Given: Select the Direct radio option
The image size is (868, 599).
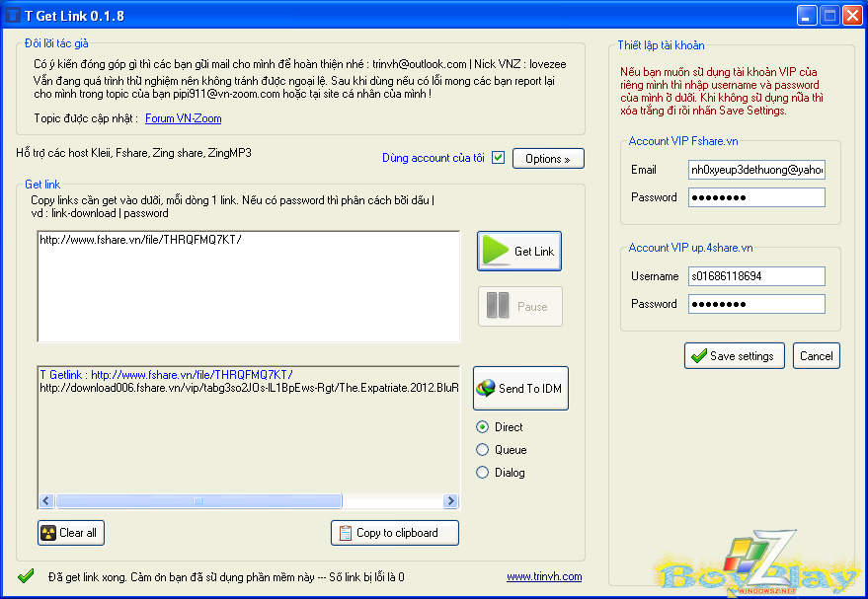Looking at the screenshot, I should point(482,427).
